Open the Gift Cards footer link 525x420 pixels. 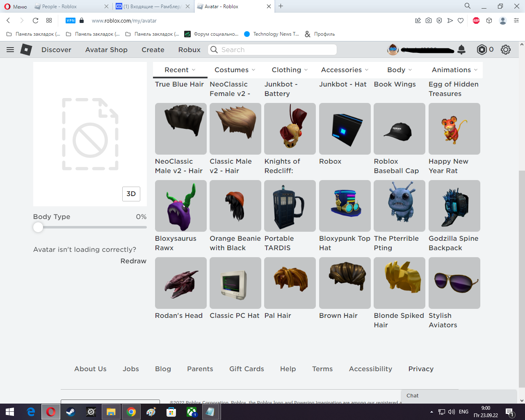[x=247, y=369]
